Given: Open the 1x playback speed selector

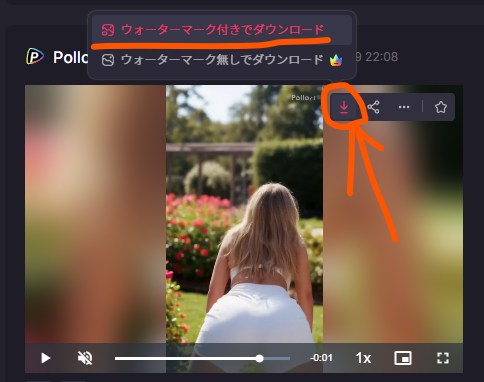Looking at the screenshot, I should click(363, 358).
